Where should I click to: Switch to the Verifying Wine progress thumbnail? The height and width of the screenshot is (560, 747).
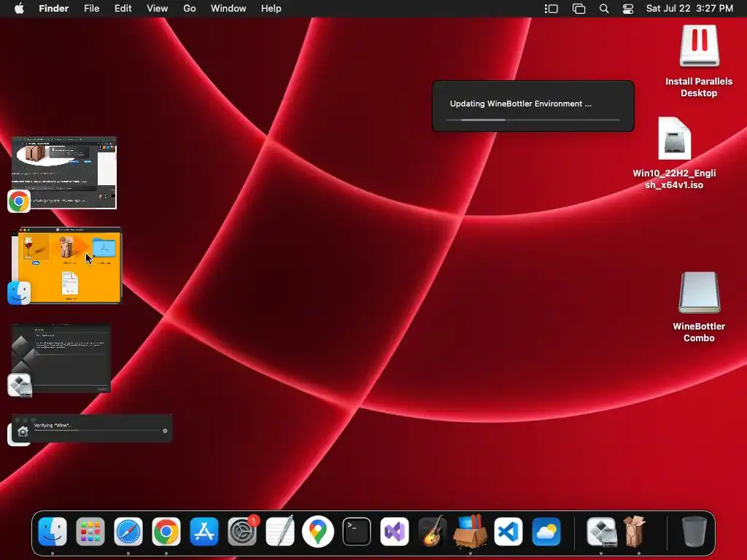91,427
